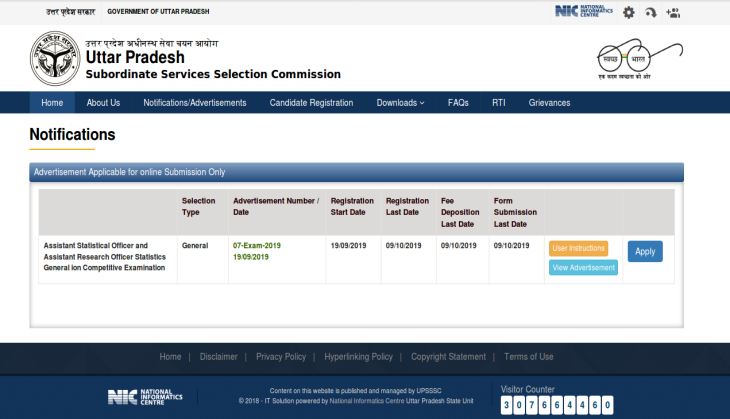Viewport: 730px width, 419px height.
Task: Go to Notifications/Advertisements menu
Action: pyautogui.click(x=195, y=102)
